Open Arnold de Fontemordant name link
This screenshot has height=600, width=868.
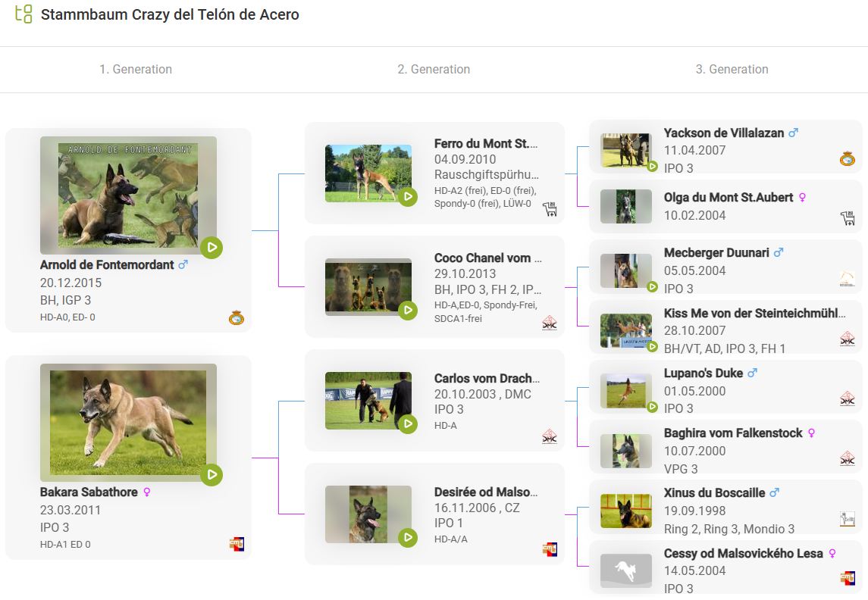pos(107,265)
